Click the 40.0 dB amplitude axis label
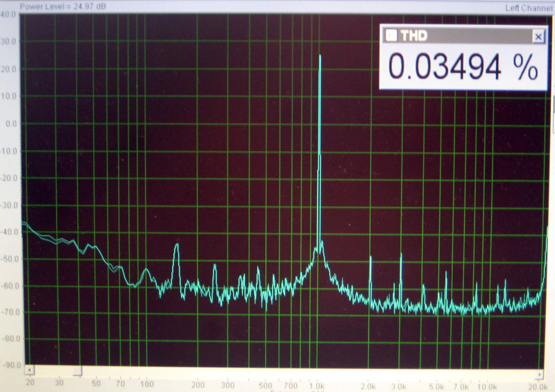This screenshot has width=555, height=392. tap(10, 15)
